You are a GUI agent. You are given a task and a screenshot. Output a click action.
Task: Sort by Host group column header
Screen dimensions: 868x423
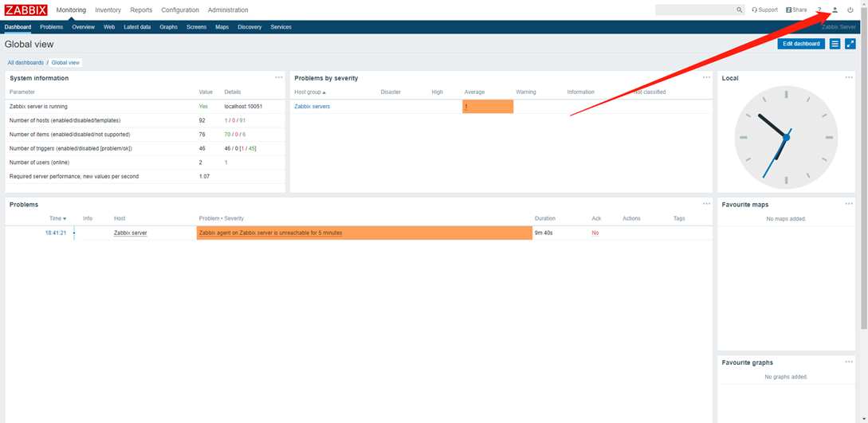click(x=310, y=92)
